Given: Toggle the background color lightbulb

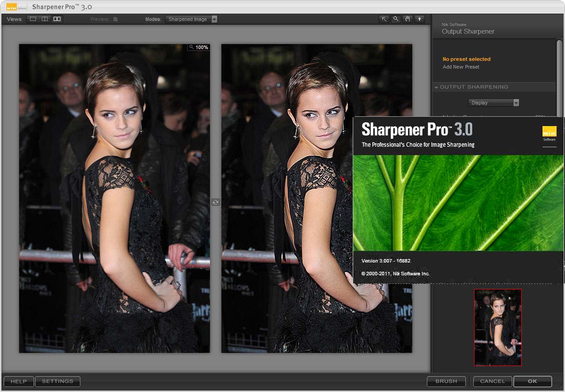Looking at the screenshot, I should coord(419,19).
